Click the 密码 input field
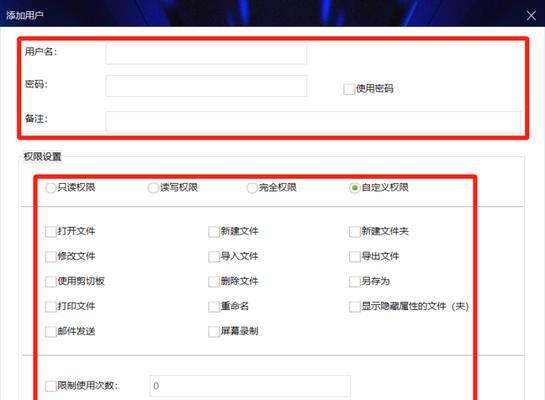This screenshot has height=400, width=545. coord(206,86)
